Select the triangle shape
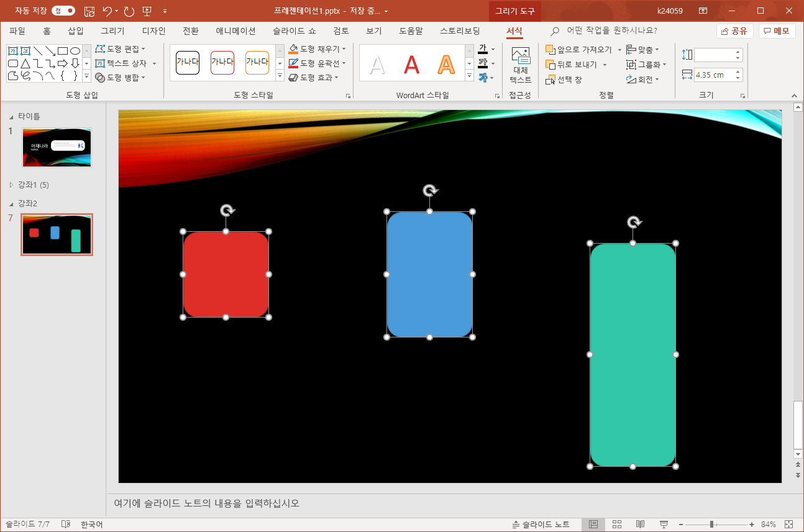This screenshot has width=804, height=532. 25,63
